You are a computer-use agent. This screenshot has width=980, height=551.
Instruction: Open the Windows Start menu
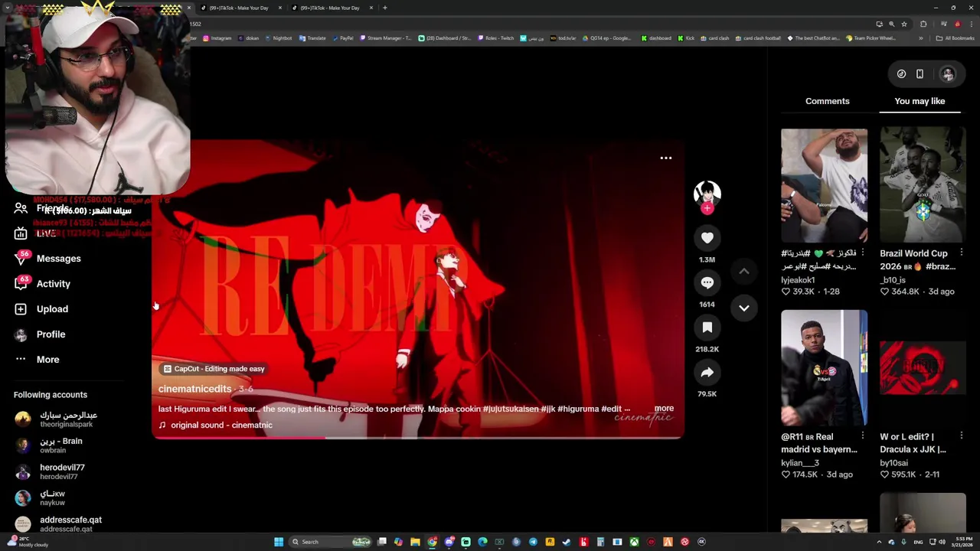coord(279,542)
